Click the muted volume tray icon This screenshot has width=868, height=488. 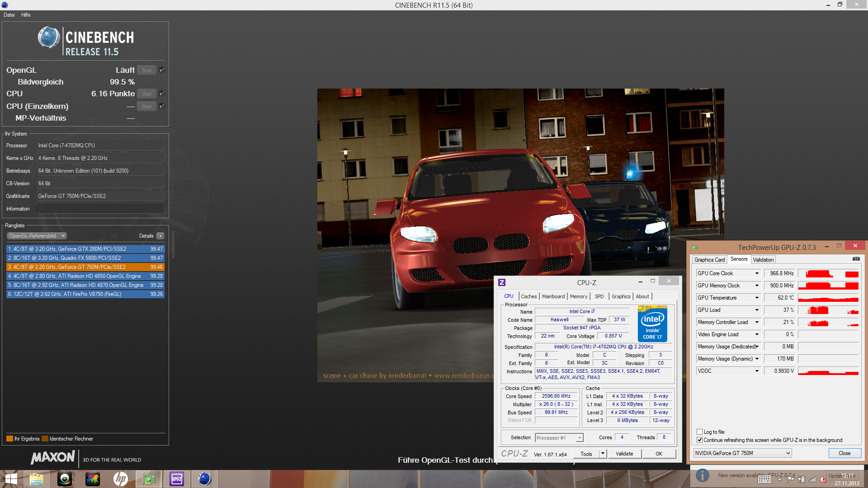coord(823,479)
